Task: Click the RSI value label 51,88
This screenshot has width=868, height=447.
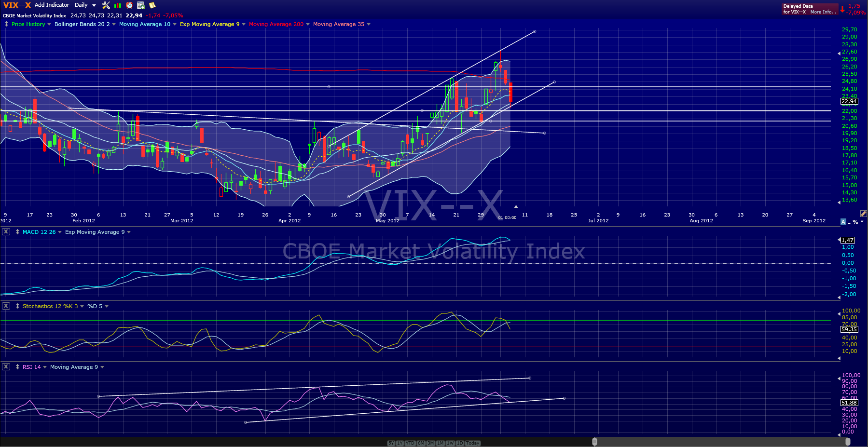Action: 849,403
